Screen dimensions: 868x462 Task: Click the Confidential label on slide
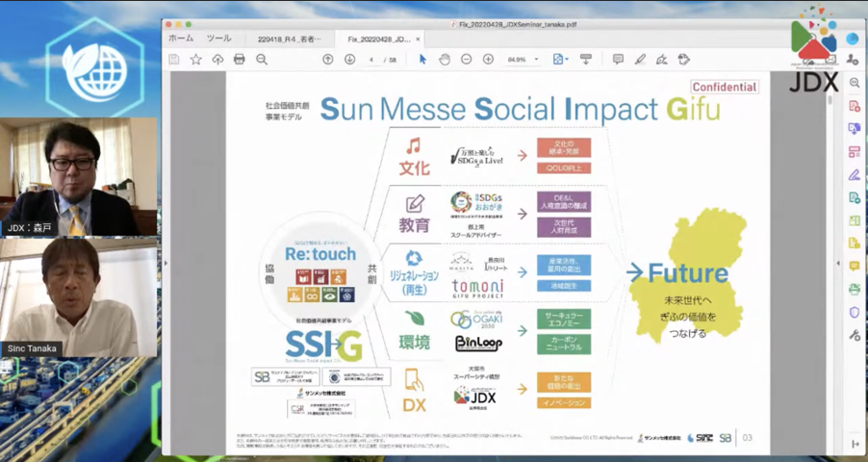724,87
